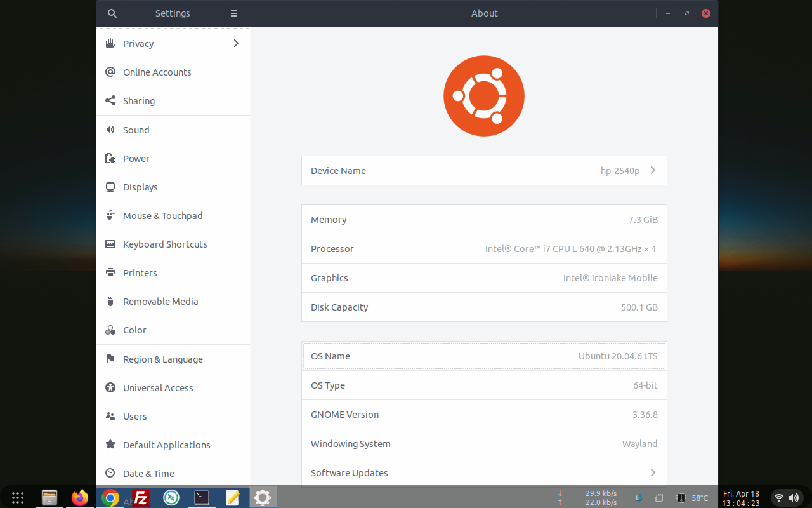Viewport: 812px width, 508px height.
Task: Click the 58°C temperature reading
Action: point(700,498)
